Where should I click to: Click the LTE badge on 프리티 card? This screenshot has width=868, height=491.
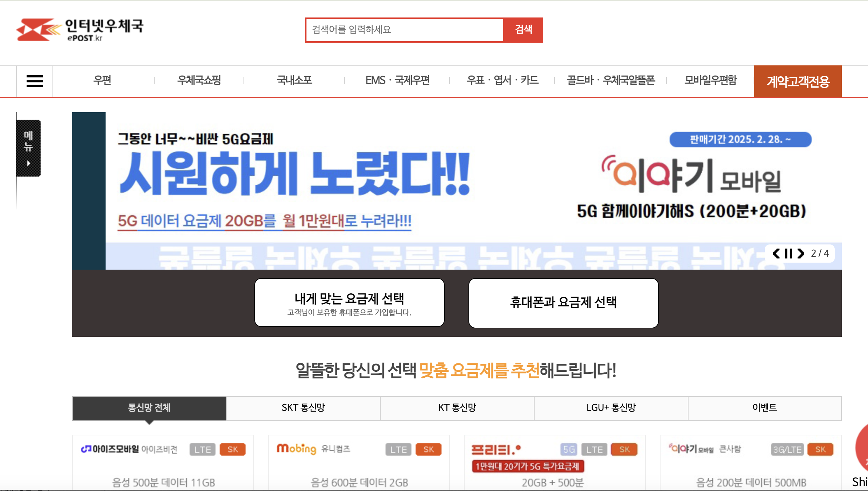tap(594, 450)
